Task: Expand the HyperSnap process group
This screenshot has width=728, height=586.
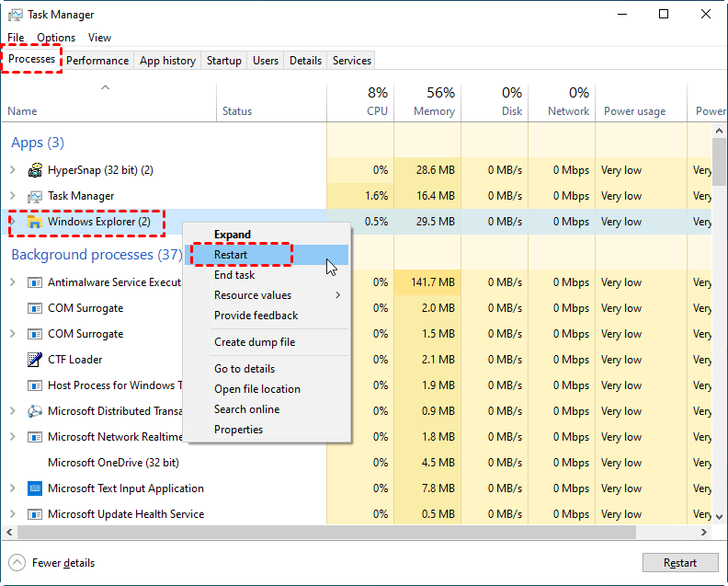Action: tap(12, 170)
